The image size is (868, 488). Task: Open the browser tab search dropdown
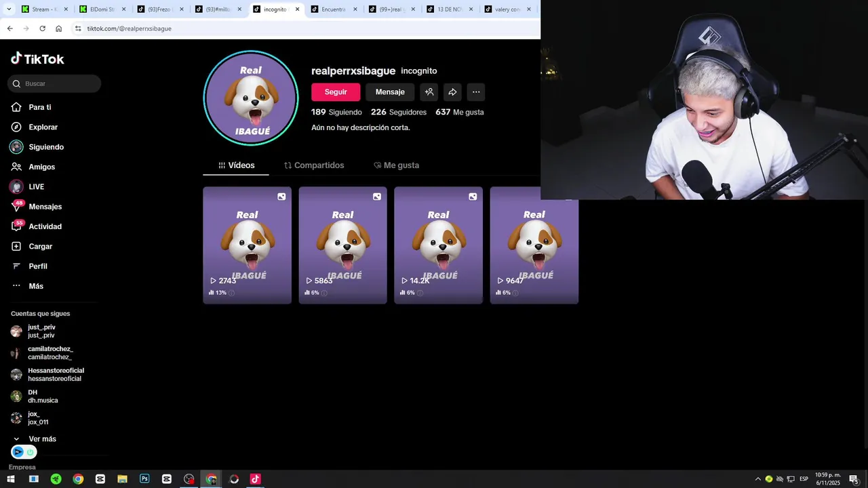click(9, 9)
